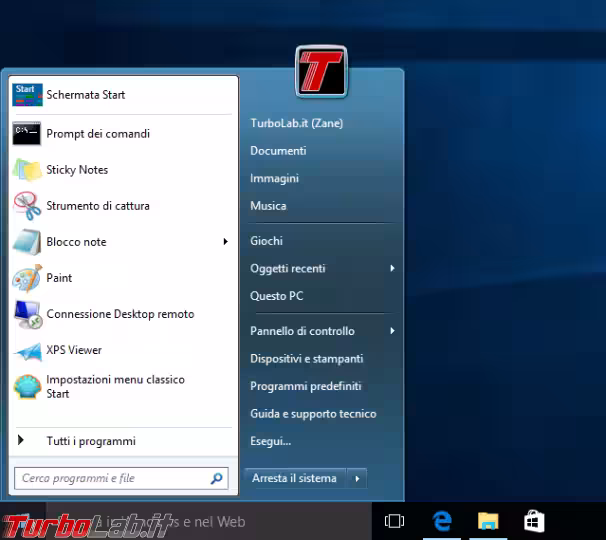Click the Schermata Start icon
Viewport: 606px width, 540px height.
click(x=27, y=95)
